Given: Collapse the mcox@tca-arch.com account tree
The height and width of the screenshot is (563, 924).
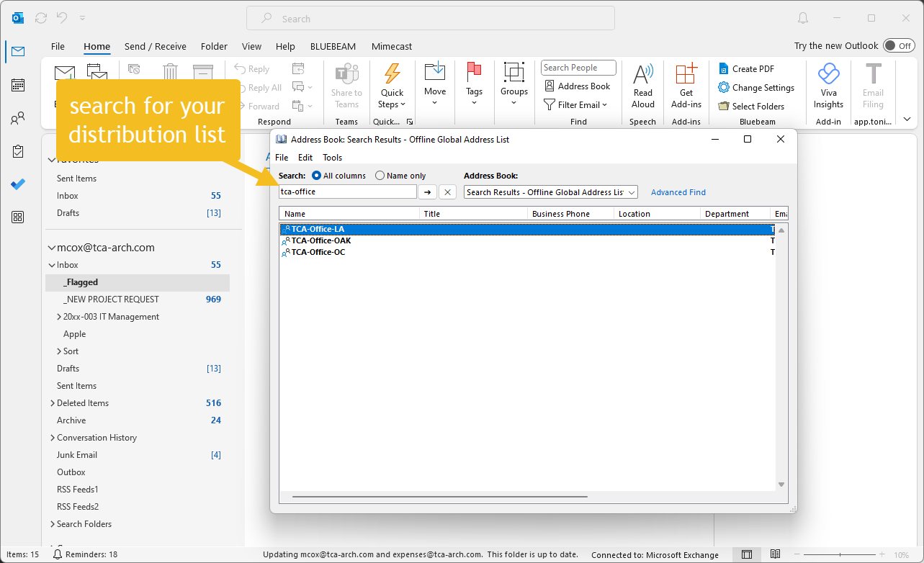Looking at the screenshot, I should coord(51,248).
